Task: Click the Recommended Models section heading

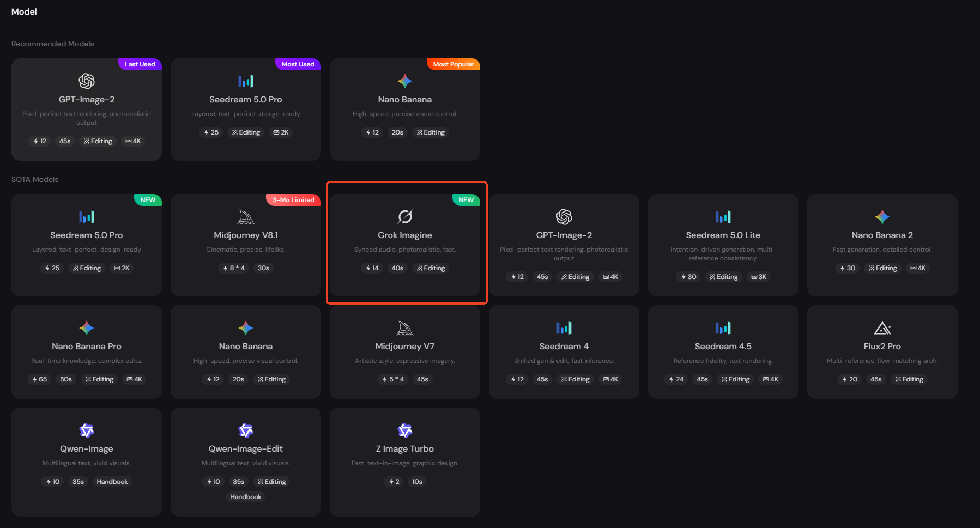Action: pos(53,44)
